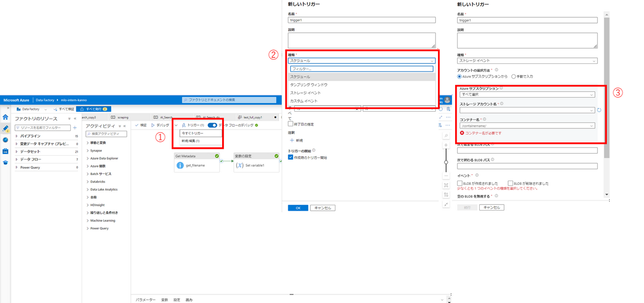This screenshot has height=303, width=644.
Task: Click the 検証 checkmark toolbar item
Action: coord(140,125)
